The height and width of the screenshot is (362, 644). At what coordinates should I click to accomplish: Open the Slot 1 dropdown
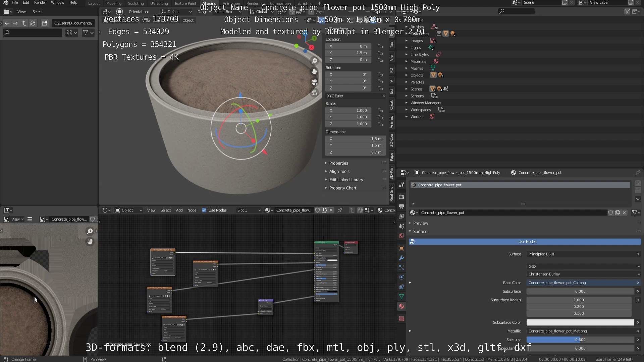click(249, 210)
